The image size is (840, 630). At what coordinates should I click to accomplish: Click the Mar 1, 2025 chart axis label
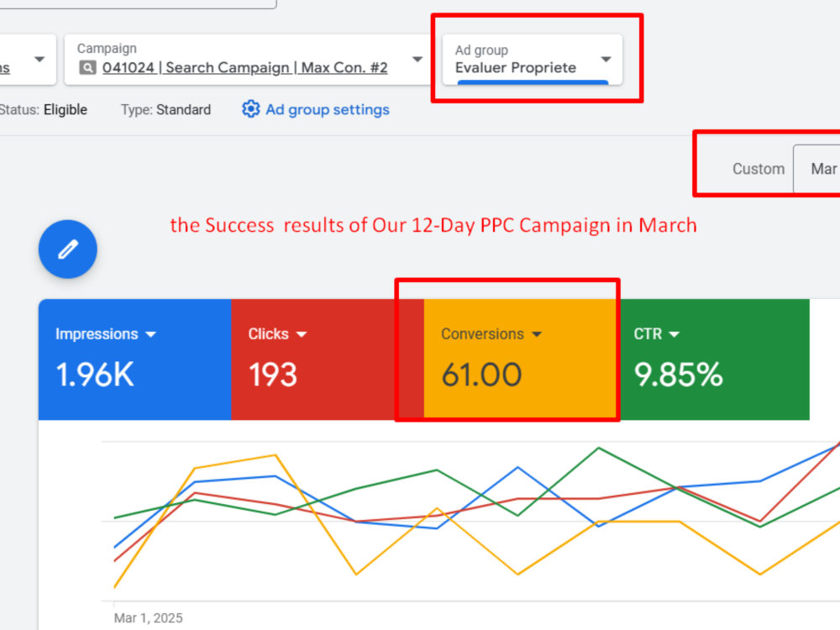(149, 617)
